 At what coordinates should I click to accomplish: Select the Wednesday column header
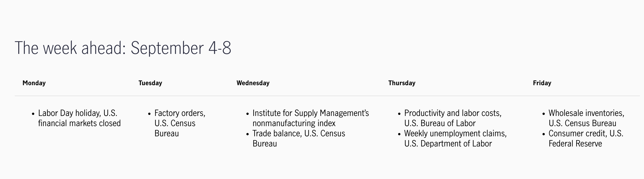253,83
